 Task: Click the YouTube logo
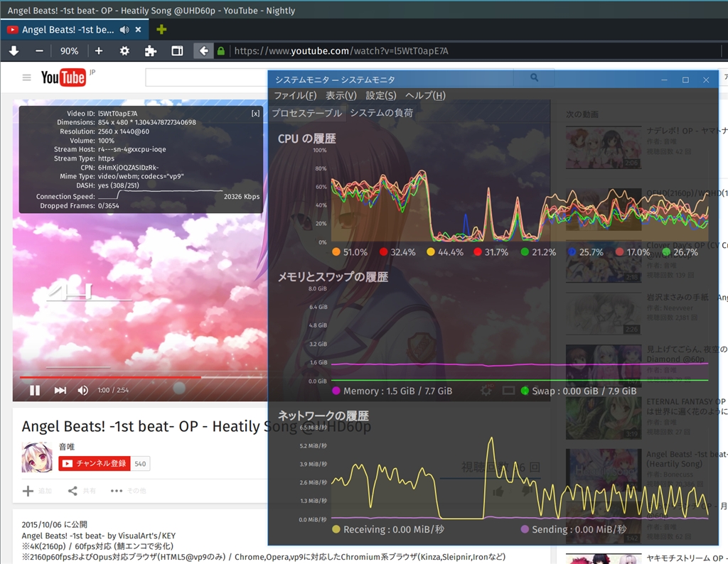(63, 77)
